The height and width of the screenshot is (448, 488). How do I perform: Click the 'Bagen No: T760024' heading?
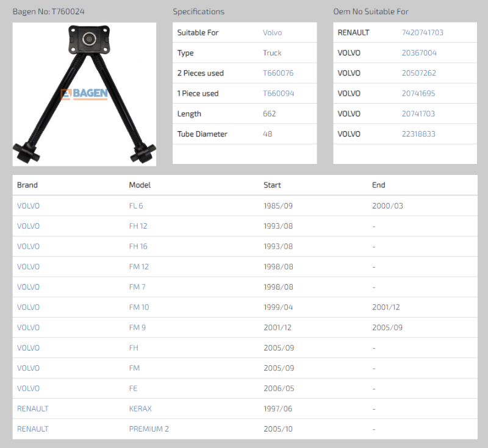pyautogui.click(x=49, y=12)
